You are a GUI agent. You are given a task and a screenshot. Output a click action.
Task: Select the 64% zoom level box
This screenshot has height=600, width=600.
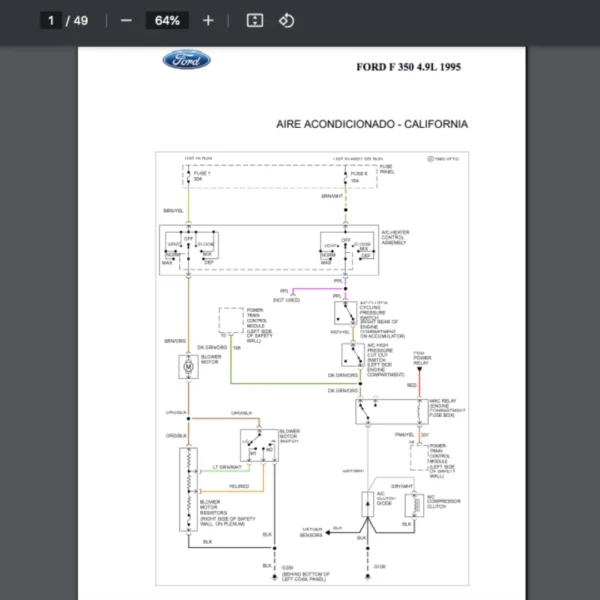[x=167, y=20]
